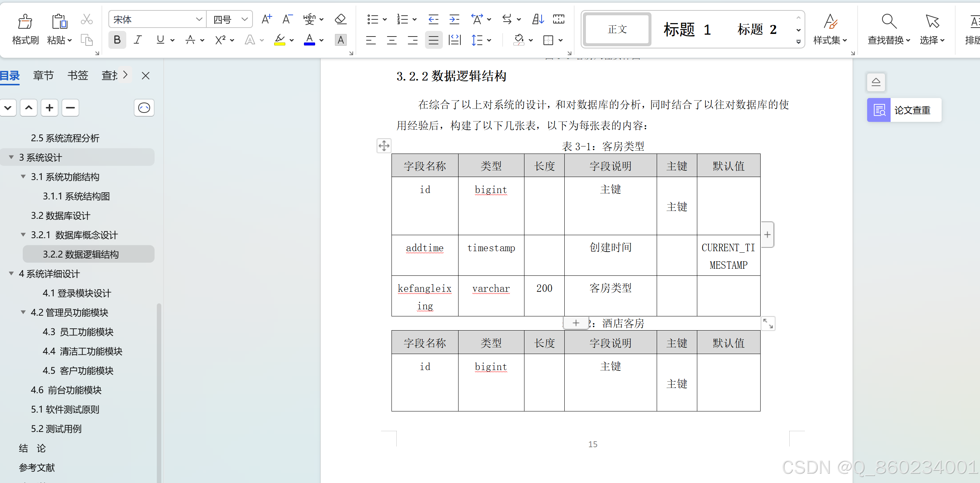The image size is (980, 483).
Task: Click the table move handle icon
Action: (384, 145)
